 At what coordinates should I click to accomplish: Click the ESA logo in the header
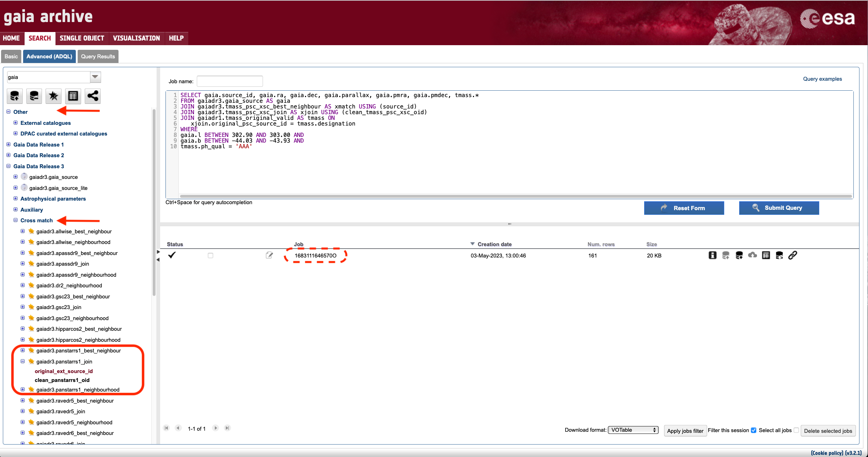827,18
